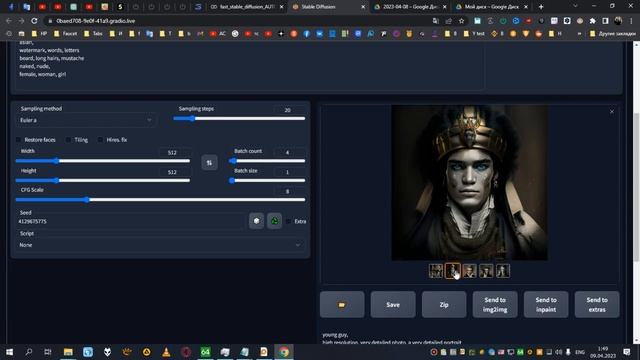Enable the Tiling checkbox
The image size is (640, 360).
coord(68,140)
